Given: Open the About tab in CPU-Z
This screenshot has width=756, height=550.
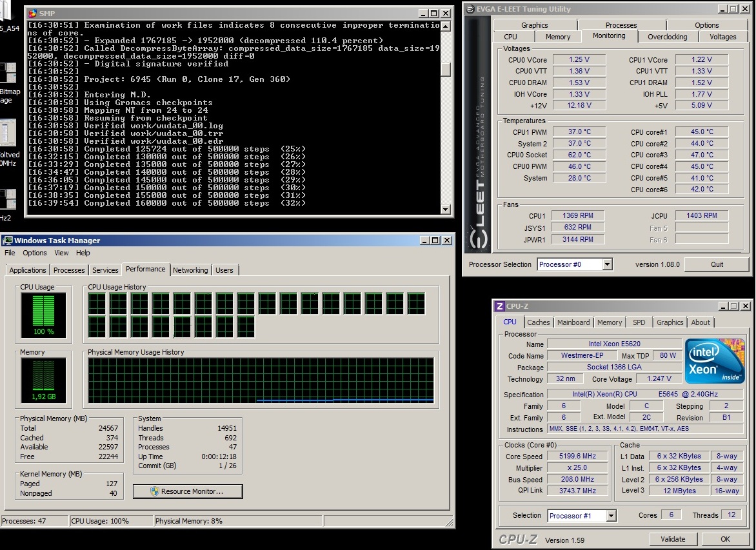Looking at the screenshot, I should coord(700,322).
